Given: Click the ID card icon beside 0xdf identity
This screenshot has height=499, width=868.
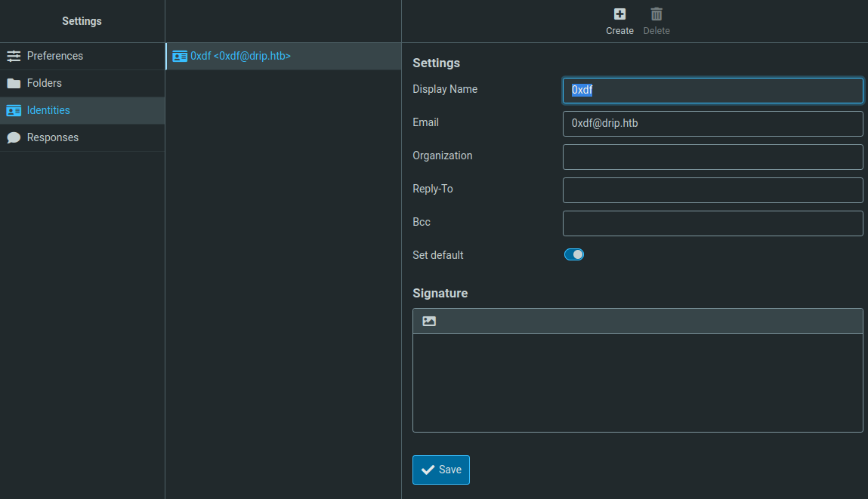Looking at the screenshot, I should pyautogui.click(x=180, y=56).
